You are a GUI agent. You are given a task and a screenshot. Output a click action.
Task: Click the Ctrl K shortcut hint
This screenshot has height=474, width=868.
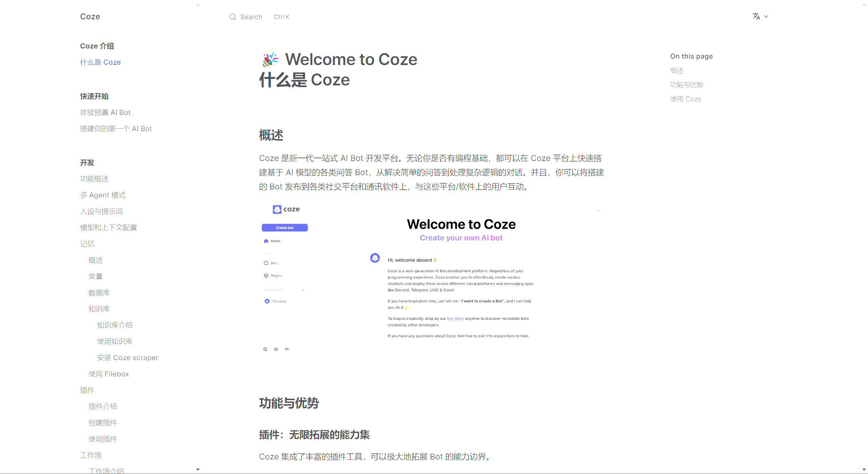281,17
